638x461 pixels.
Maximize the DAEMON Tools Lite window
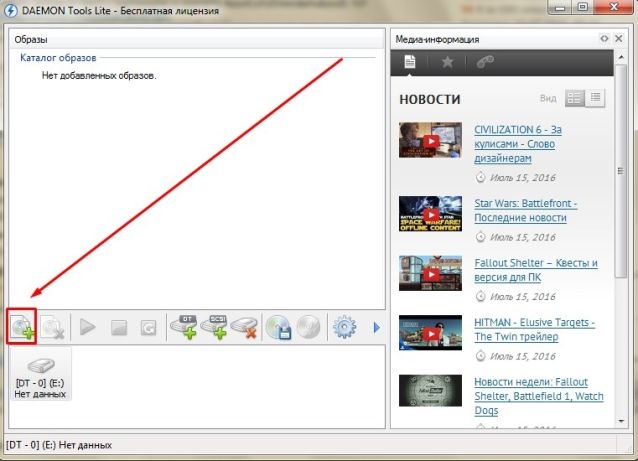click(x=583, y=7)
